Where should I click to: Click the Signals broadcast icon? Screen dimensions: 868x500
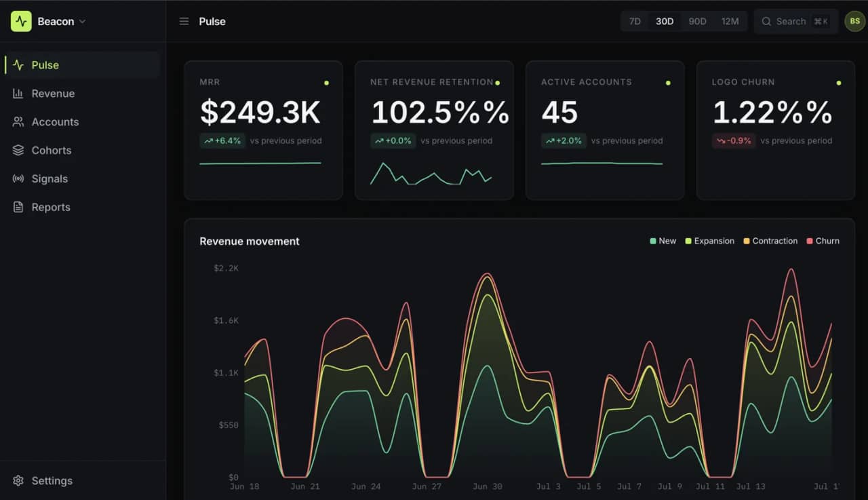(x=18, y=179)
